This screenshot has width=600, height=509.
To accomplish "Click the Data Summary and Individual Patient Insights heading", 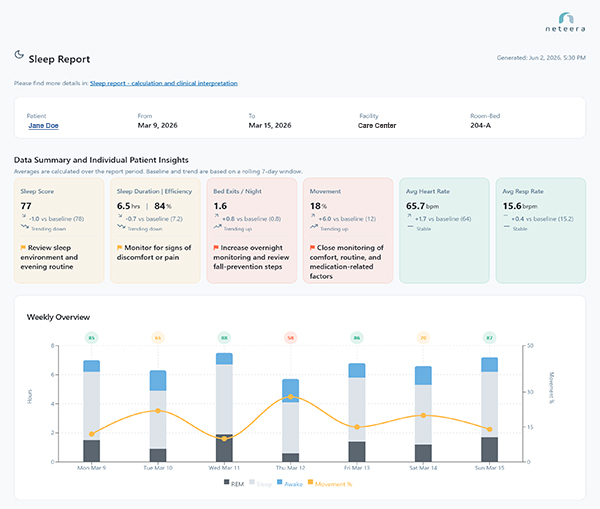I will click(101, 160).
